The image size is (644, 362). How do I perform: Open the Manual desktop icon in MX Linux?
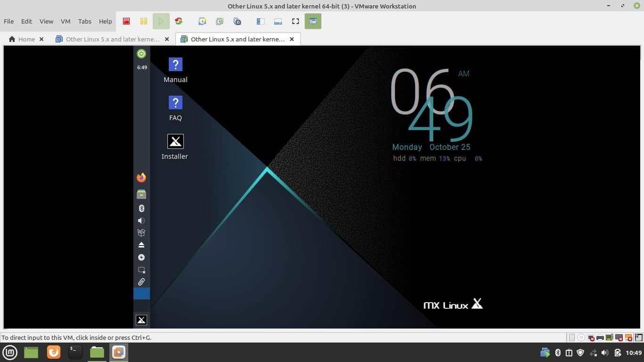click(175, 70)
